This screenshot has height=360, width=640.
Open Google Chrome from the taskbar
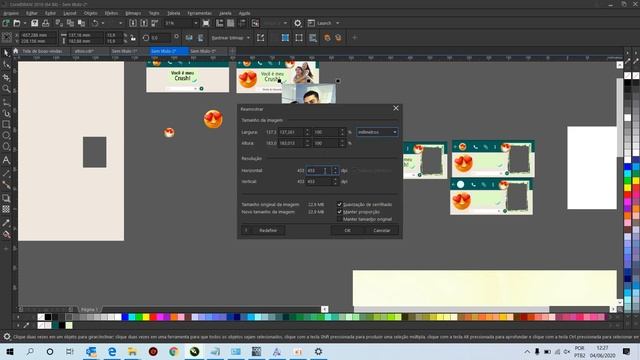pyautogui.click(x=173, y=351)
